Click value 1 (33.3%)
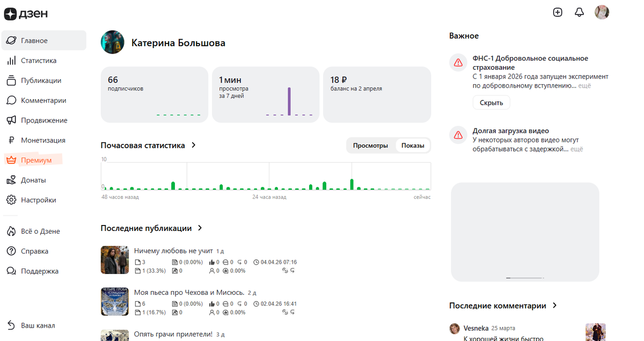The image size is (644, 341). 154,271
